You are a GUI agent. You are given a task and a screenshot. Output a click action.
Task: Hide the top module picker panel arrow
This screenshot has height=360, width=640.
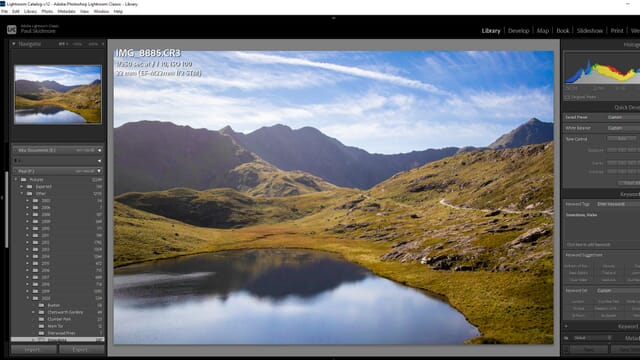333,18
